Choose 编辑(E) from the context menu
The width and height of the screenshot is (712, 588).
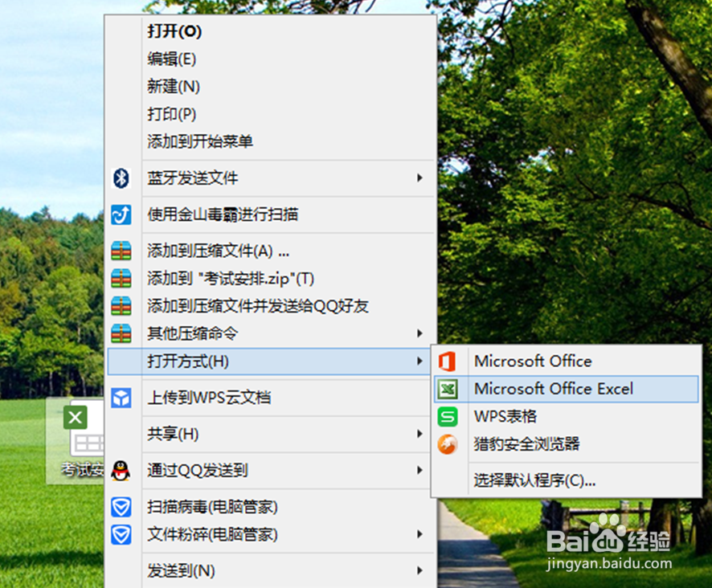pos(270,59)
